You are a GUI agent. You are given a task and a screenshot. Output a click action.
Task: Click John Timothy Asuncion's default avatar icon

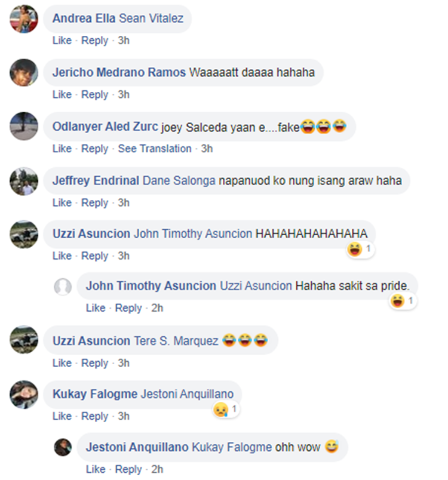tap(63, 287)
